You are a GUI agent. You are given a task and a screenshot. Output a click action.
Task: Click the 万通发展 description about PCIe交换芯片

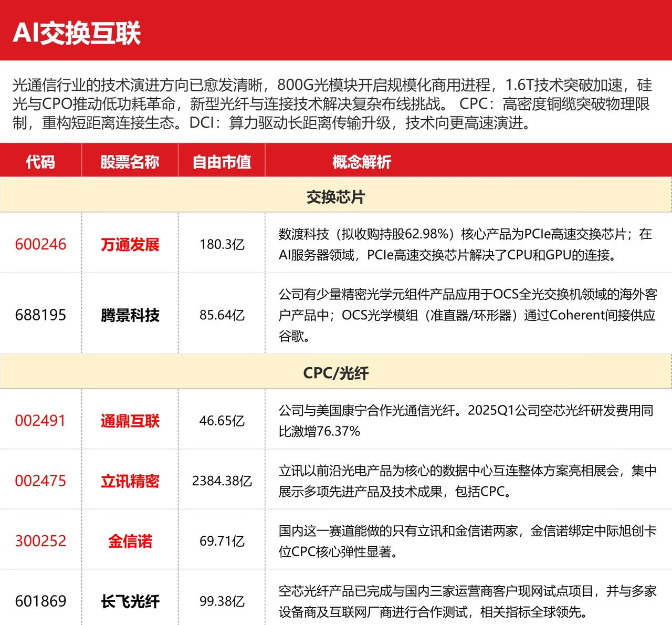pos(465,244)
